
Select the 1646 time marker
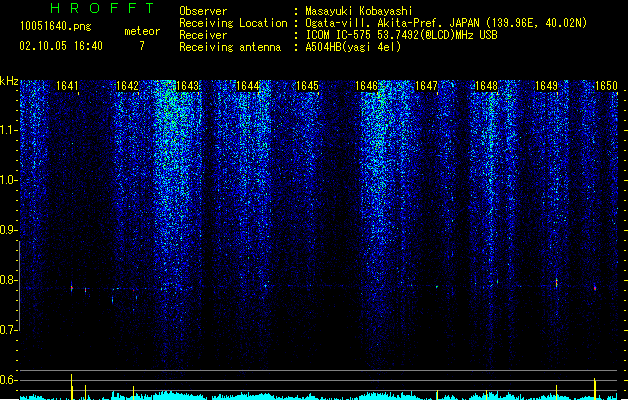click(367, 86)
